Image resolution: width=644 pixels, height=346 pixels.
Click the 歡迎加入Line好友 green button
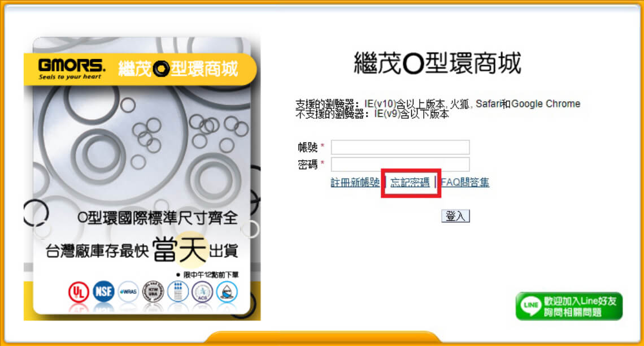click(569, 306)
